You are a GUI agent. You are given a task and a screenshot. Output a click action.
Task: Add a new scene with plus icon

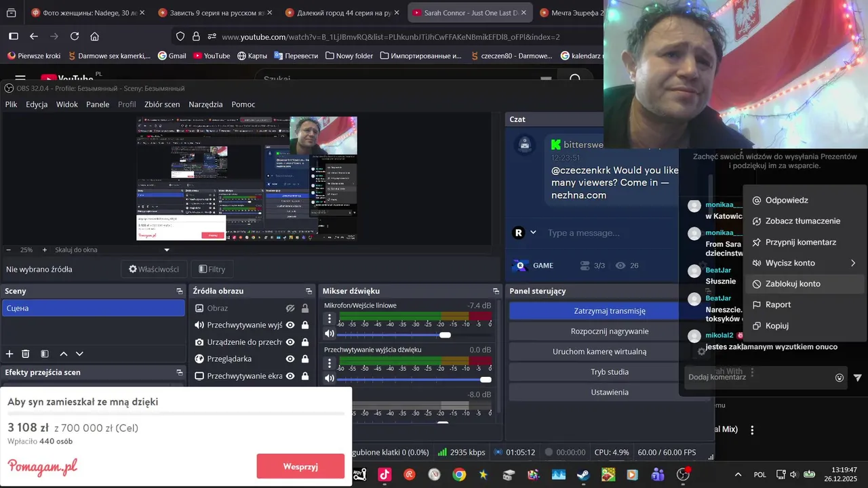9,354
